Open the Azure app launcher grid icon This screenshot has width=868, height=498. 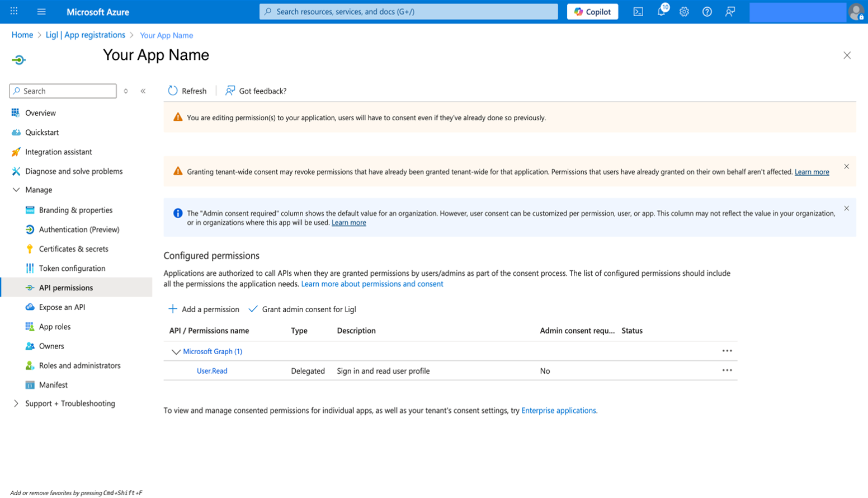(14, 11)
